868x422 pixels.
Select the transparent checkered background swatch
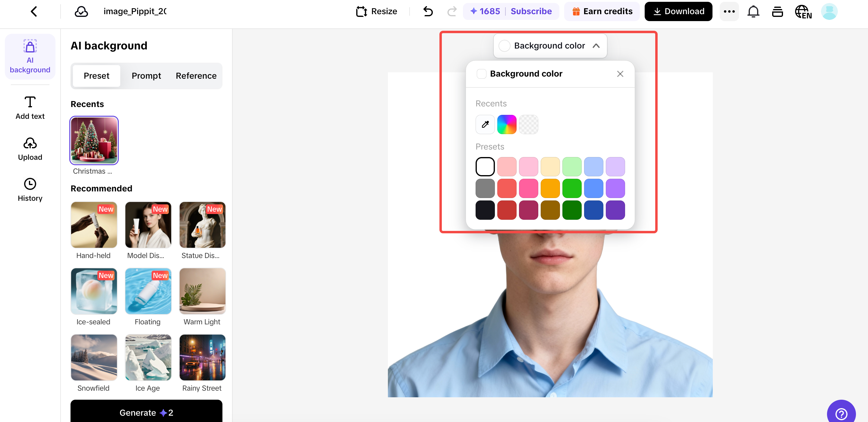pos(528,124)
